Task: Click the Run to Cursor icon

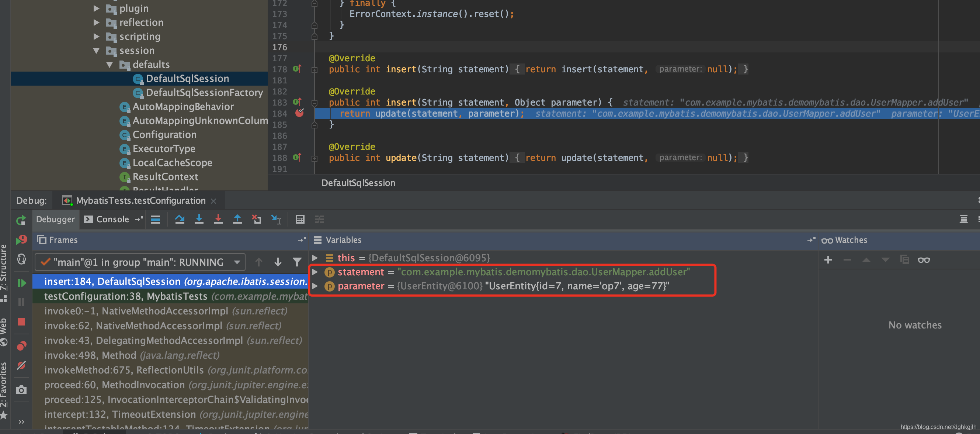Action: [x=276, y=219]
